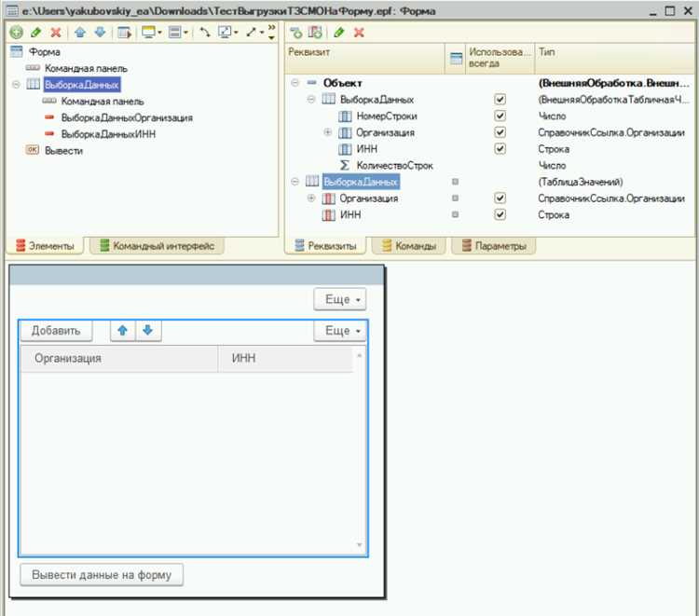
Task: Click the screen resize icon in the toolbar
Action: 225,32
